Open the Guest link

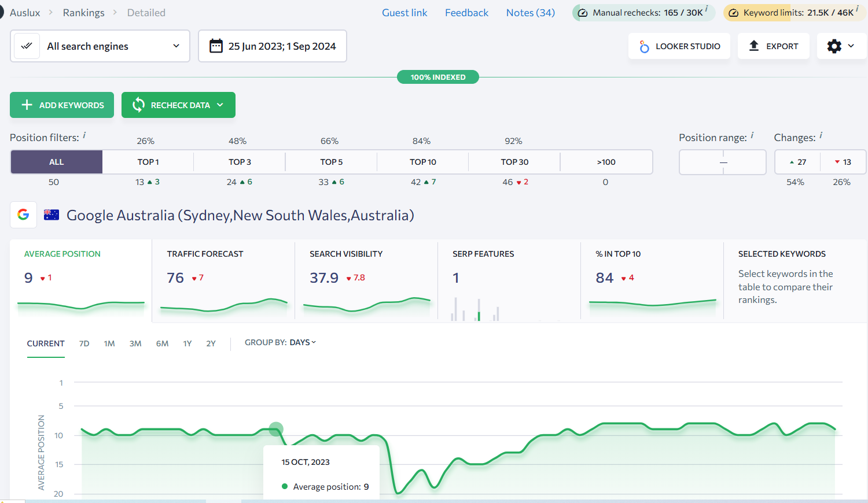[404, 13]
